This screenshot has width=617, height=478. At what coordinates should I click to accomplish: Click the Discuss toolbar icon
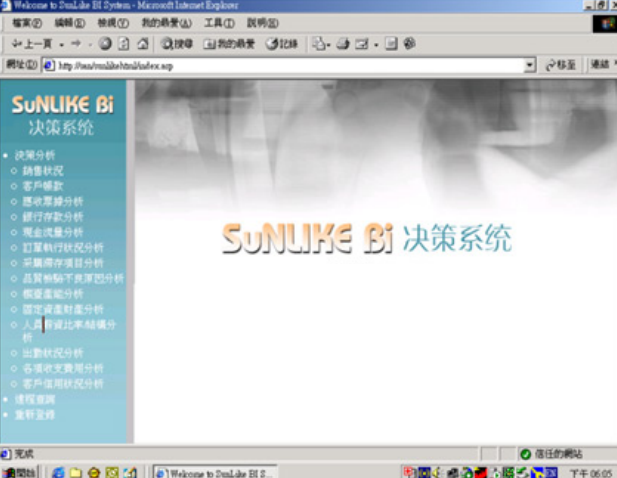(x=391, y=44)
